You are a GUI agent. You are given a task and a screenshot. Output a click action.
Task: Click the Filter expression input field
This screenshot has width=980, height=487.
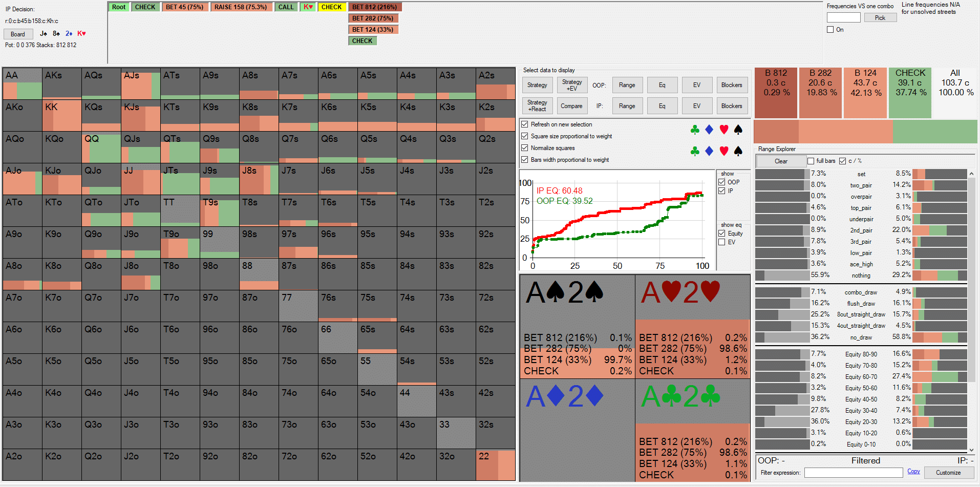tap(853, 473)
